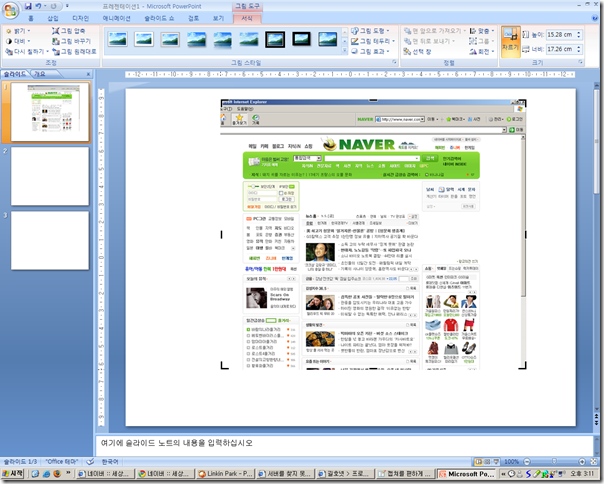Open the 홈 ribbon tab

pyautogui.click(x=31, y=18)
